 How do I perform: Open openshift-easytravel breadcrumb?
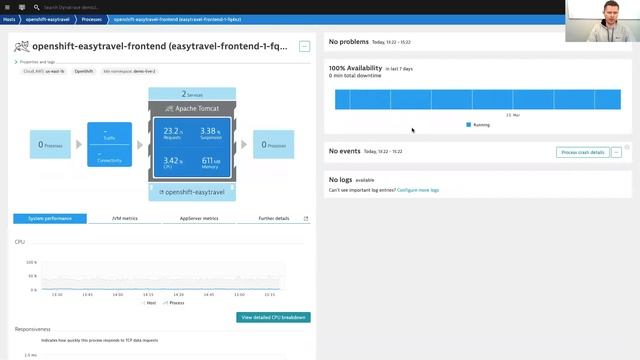[47, 19]
